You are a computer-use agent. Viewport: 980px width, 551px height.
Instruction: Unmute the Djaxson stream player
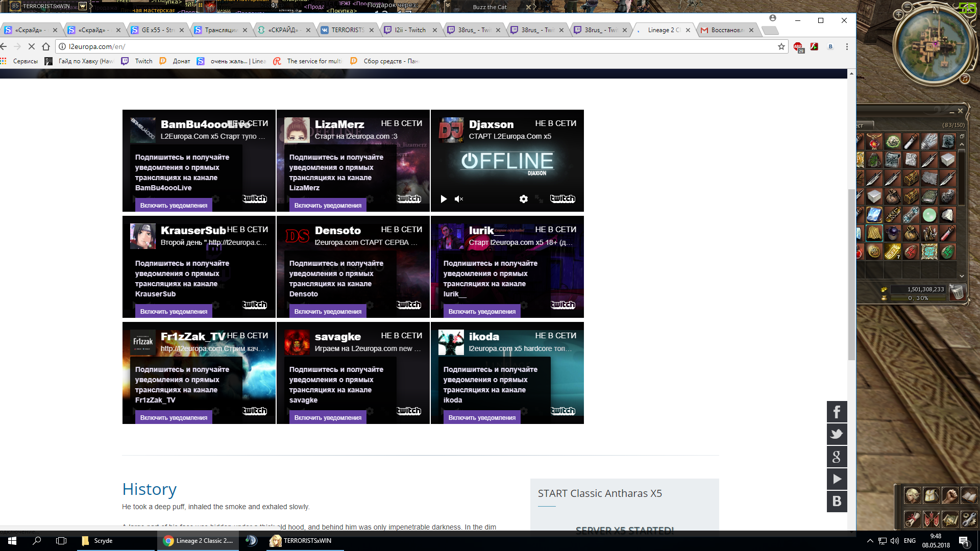coord(458,199)
